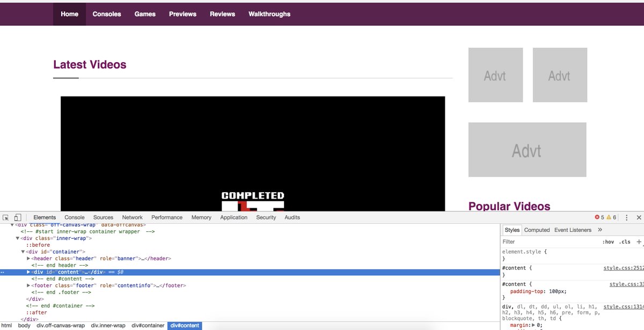
Task: Switch to the Computed sub-tab
Action: (x=537, y=230)
